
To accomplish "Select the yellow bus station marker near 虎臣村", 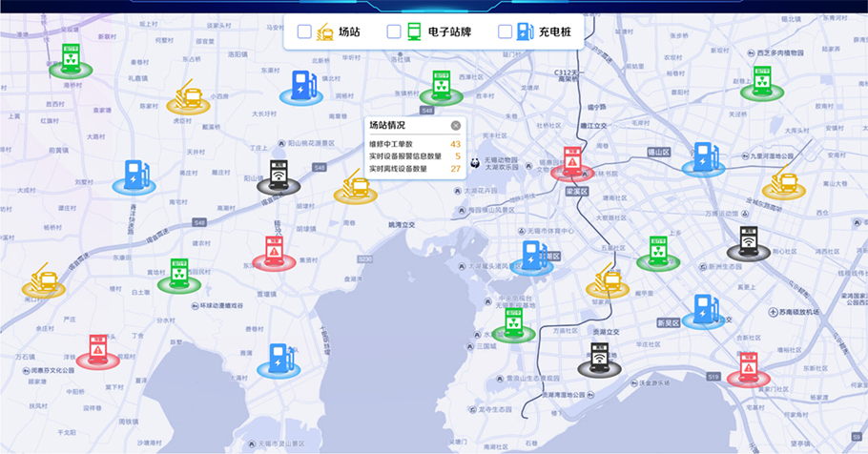I will point(189,96).
